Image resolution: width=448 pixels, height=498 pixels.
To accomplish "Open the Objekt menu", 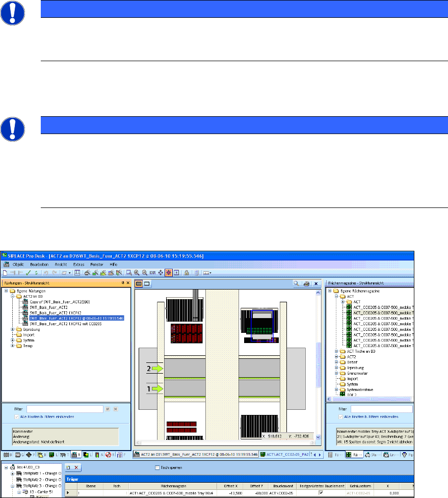I will [18, 264].
